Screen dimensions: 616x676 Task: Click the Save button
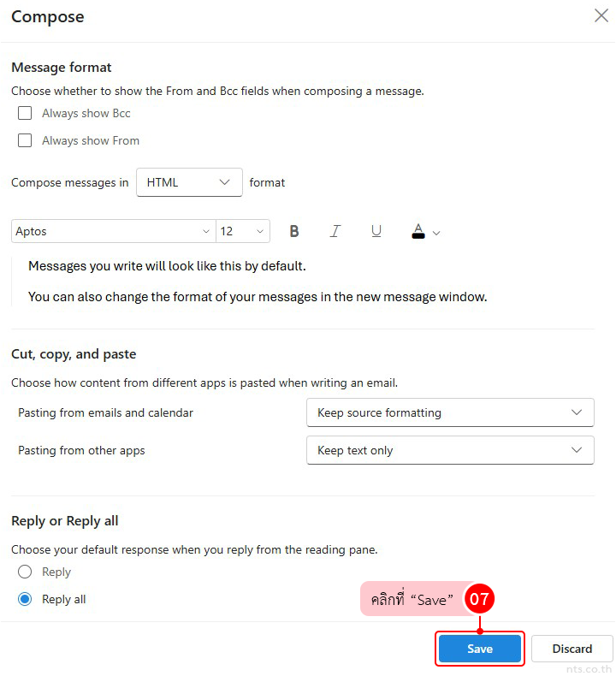pyautogui.click(x=480, y=649)
